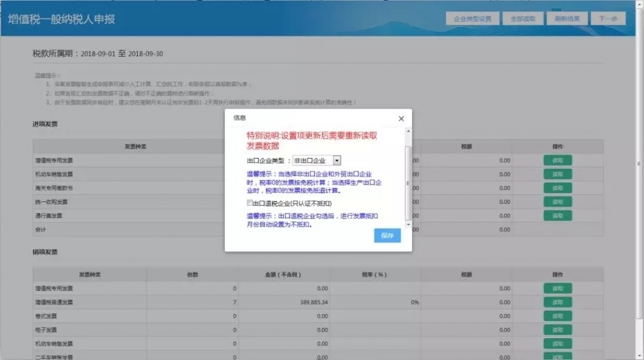Click the 金额(不含税) column header
The image size is (644, 360).
tap(283, 274)
